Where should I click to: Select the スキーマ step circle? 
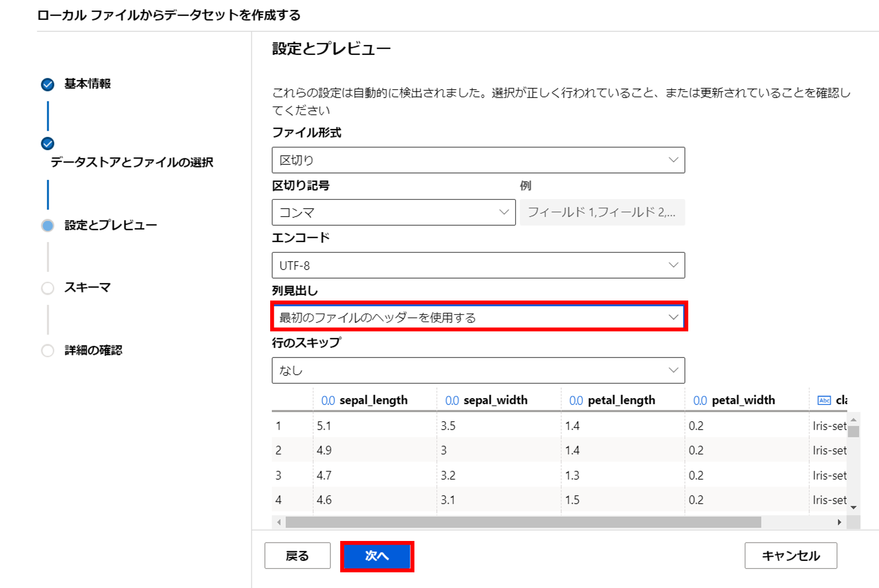coord(48,288)
